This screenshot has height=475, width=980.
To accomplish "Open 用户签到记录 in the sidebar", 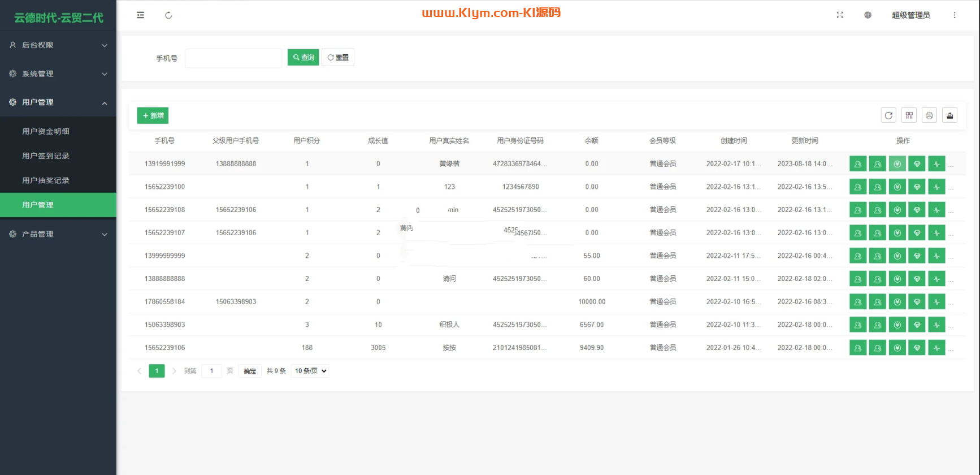I will click(58, 156).
